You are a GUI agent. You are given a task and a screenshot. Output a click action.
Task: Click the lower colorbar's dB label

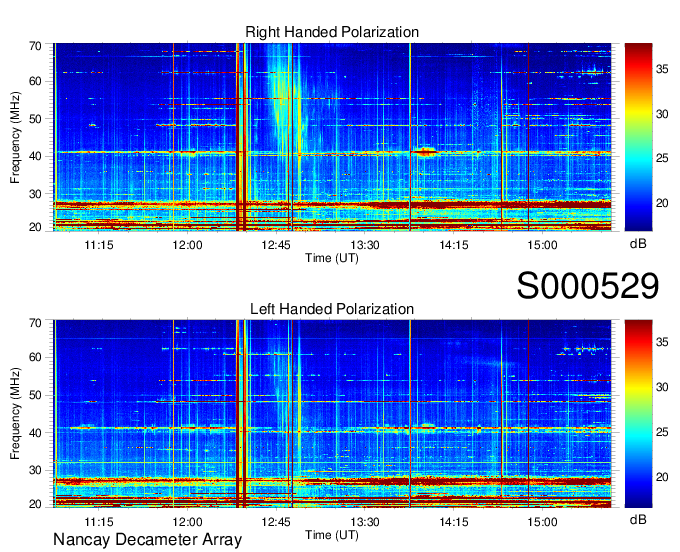(638, 519)
